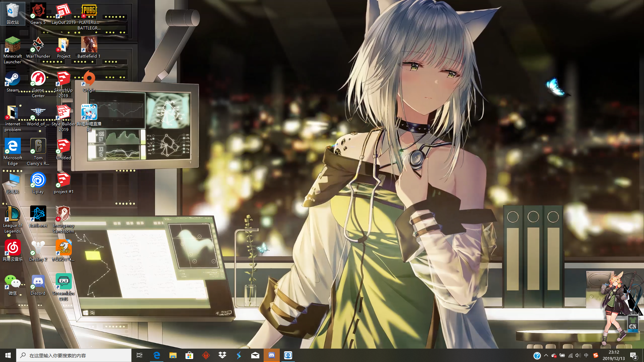644x362 pixels.
Task: Open Uplay from the desktop
Action: click(x=38, y=181)
